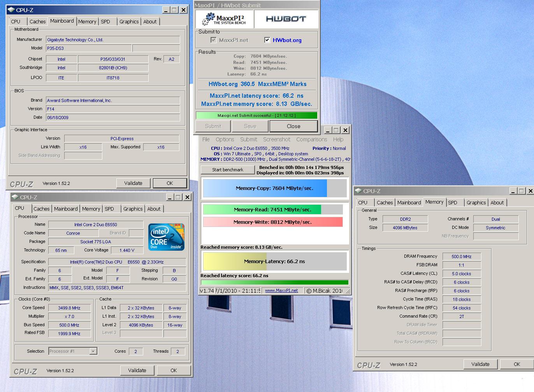The width and height of the screenshot is (534, 392).
Task: Open the Processor #1 selection dropdown
Action: 93,351
